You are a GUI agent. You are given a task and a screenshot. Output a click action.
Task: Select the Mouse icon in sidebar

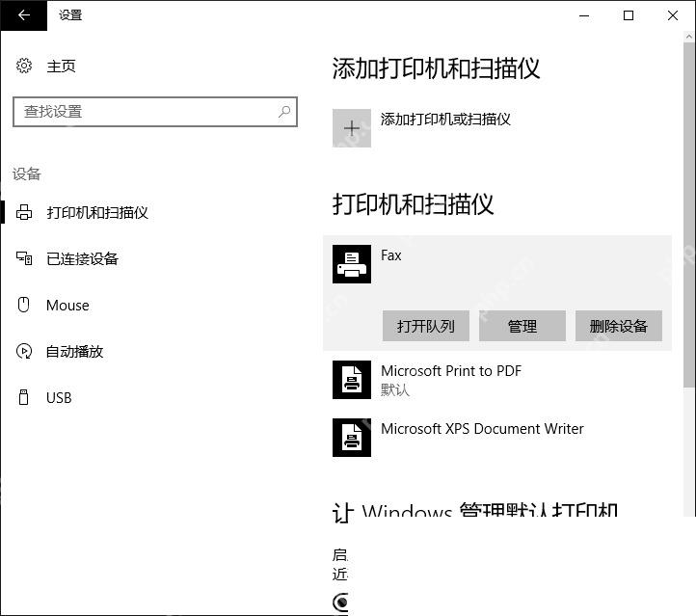click(24, 305)
